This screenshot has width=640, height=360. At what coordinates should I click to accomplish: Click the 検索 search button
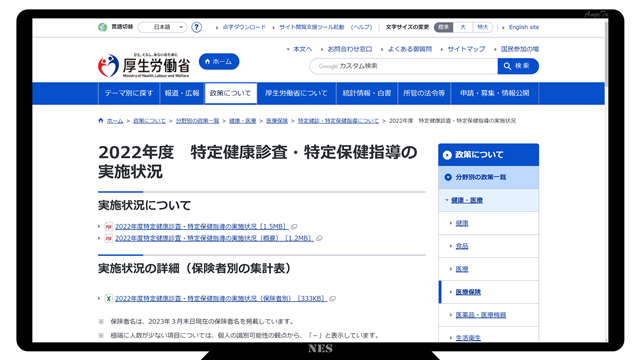(x=518, y=66)
